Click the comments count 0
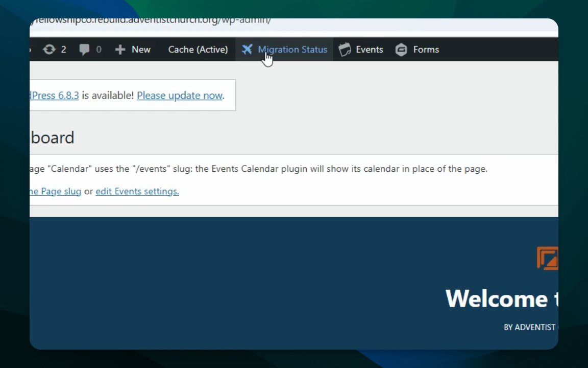 coord(99,50)
